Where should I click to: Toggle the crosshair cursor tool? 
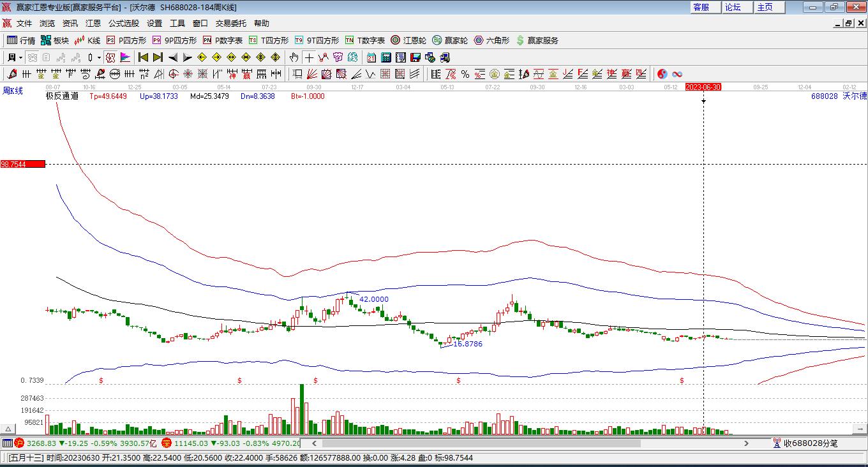click(309, 57)
